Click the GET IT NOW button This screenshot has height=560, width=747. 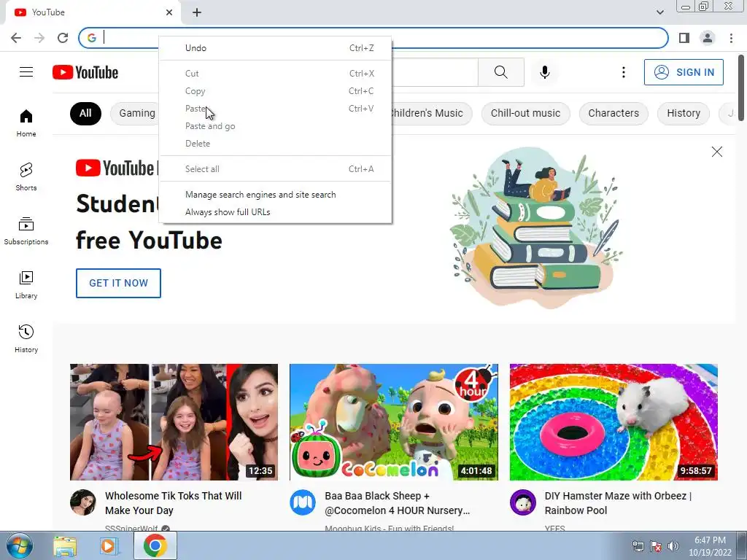tap(119, 284)
